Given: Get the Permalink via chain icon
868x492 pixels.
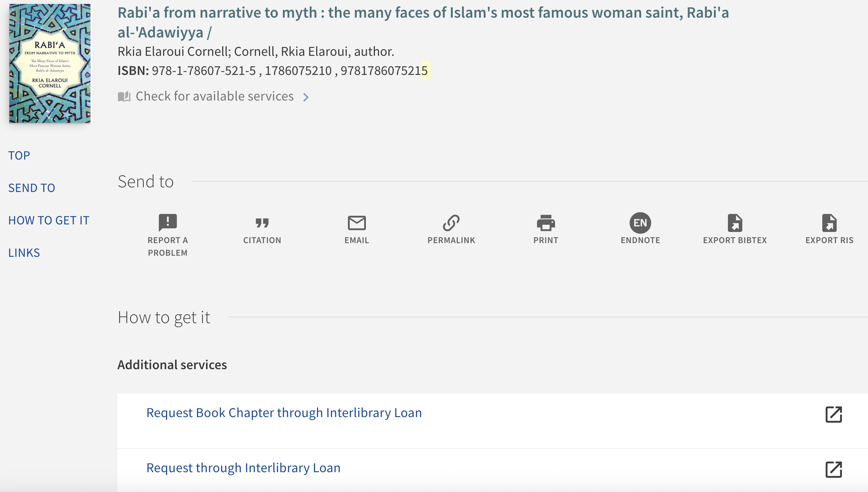Looking at the screenshot, I should (x=451, y=223).
